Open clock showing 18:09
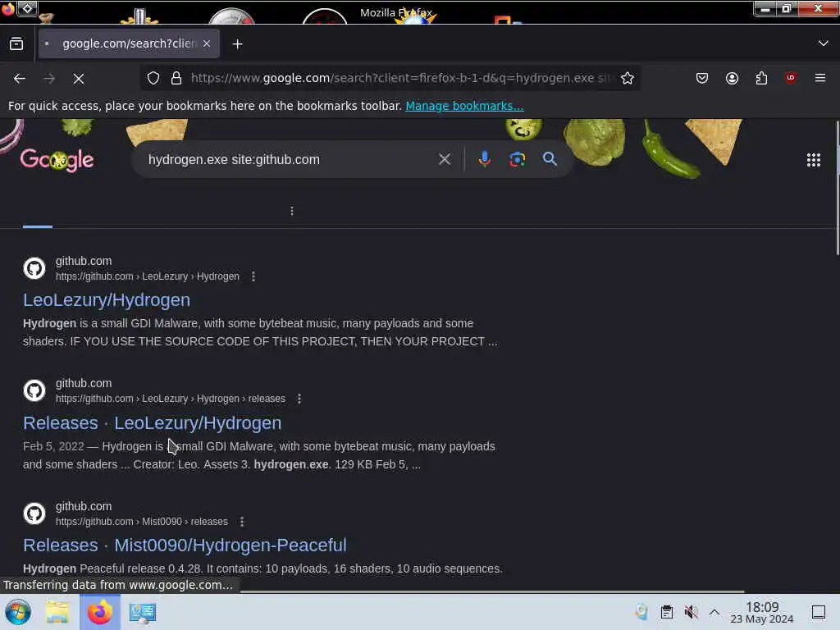 click(762, 612)
